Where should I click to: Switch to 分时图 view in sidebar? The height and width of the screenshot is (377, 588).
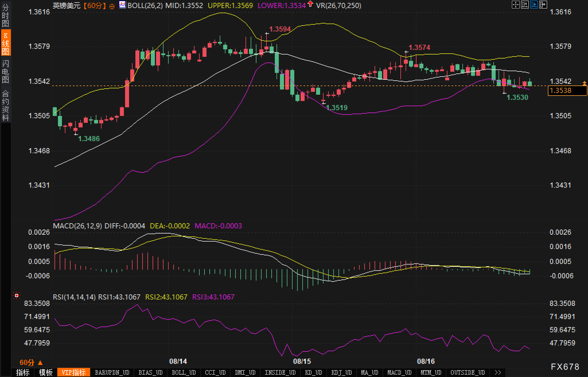pyautogui.click(x=5, y=15)
